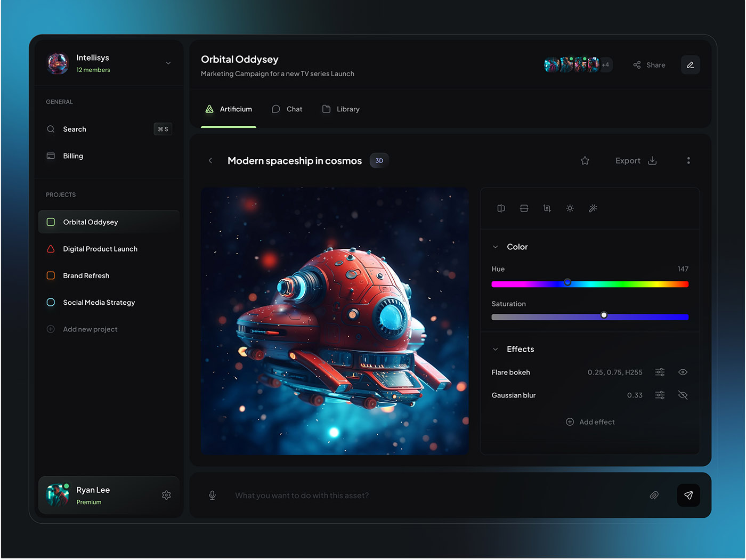Screen dimensions: 746x560
Task: Collapse the Color section
Action: pyautogui.click(x=496, y=247)
